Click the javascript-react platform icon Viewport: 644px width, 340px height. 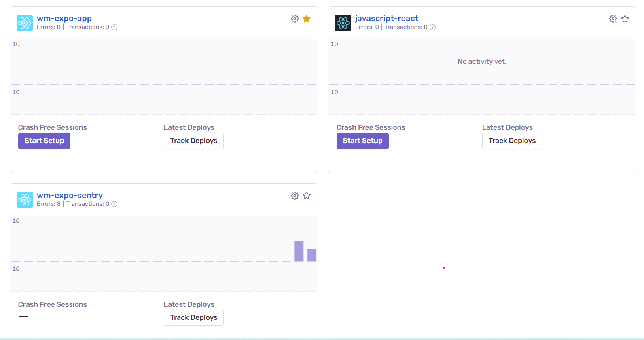click(x=343, y=23)
